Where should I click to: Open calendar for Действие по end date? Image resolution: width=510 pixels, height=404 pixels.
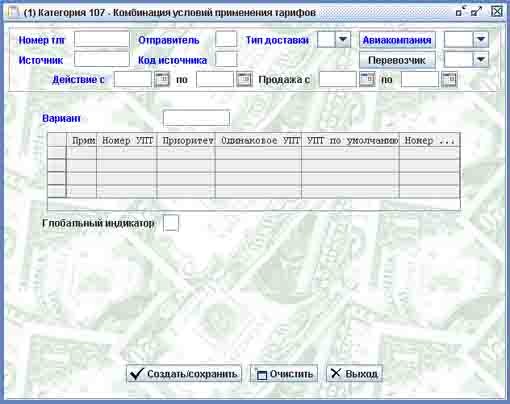[244, 80]
